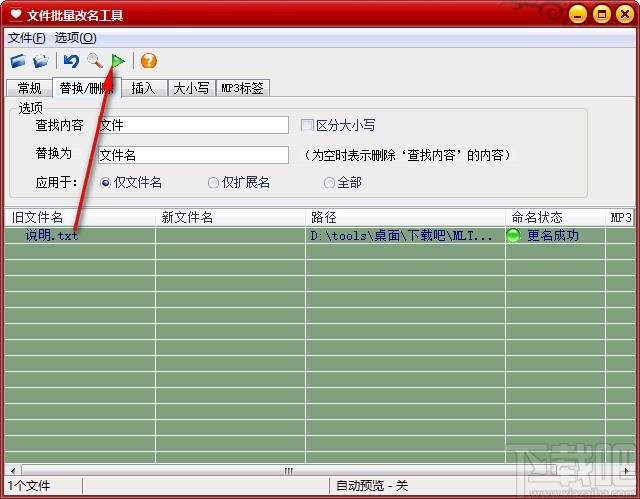
Task: Click the add files folder icon
Action: [x=18, y=62]
